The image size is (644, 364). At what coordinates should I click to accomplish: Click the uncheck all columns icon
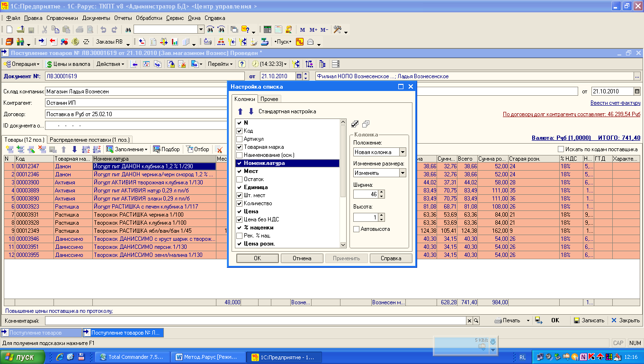[366, 124]
